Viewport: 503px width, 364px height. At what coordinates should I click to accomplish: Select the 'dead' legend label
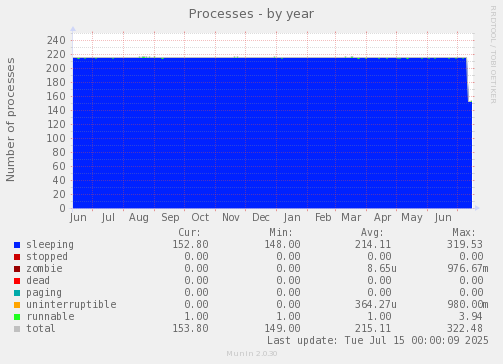click(38, 281)
